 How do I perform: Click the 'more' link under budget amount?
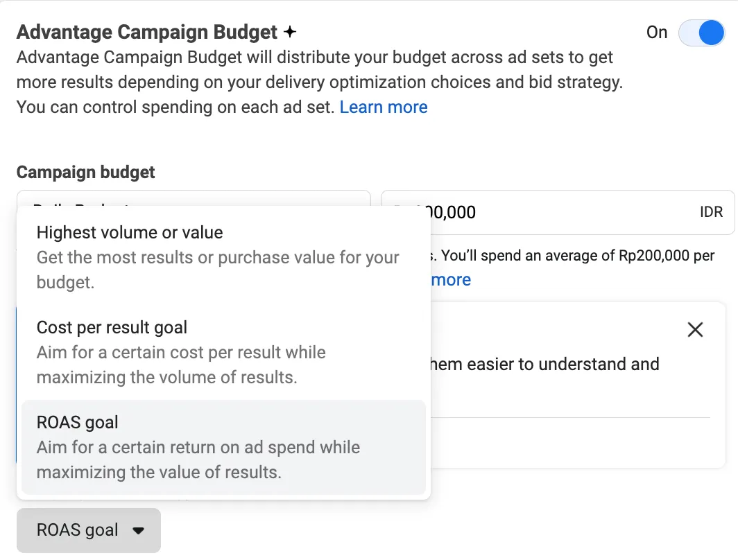pyautogui.click(x=451, y=280)
